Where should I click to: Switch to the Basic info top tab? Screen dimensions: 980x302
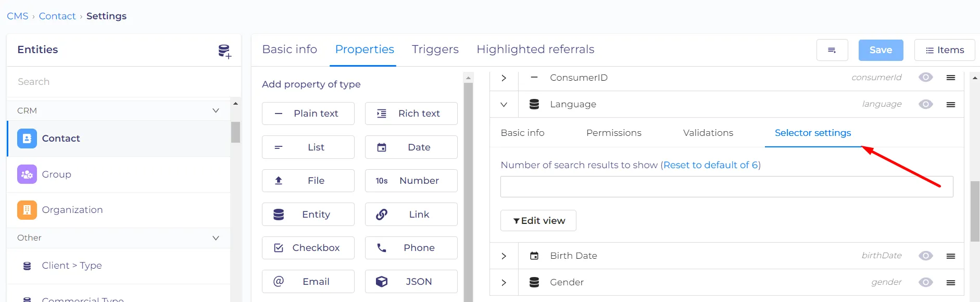click(290, 49)
